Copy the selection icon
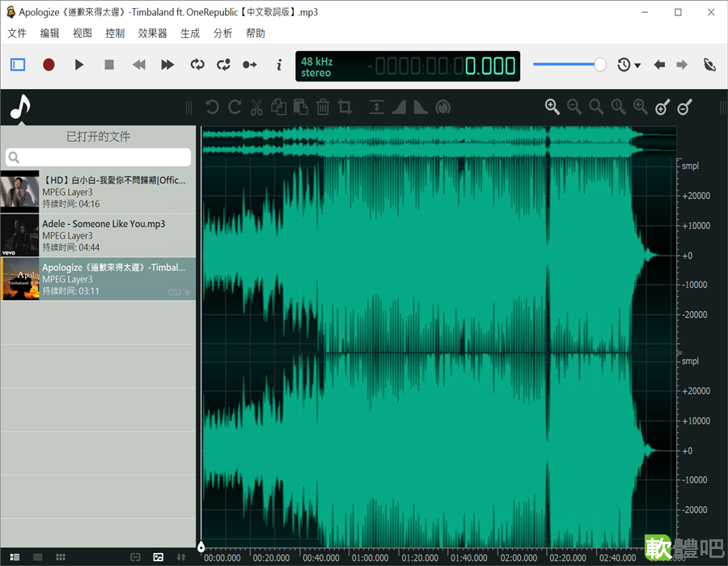This screenshot has width=728, height=566. (x=278, y=108)
